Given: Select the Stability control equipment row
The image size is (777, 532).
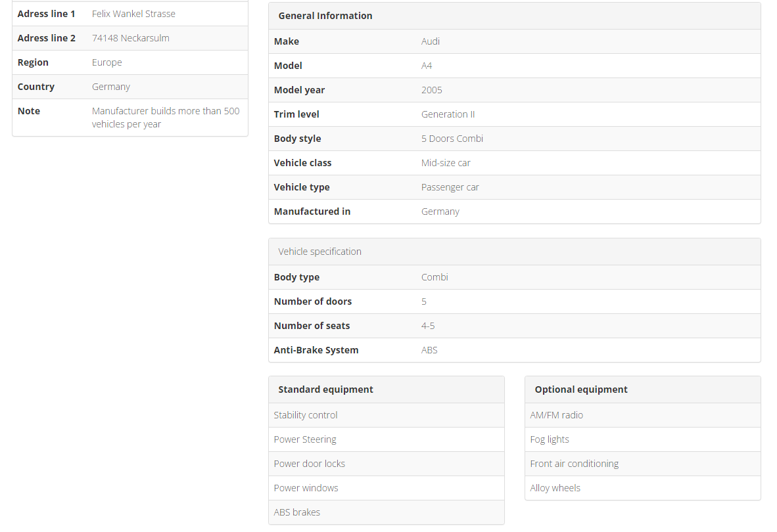Looking at the screenshot, I should [306, 415].
